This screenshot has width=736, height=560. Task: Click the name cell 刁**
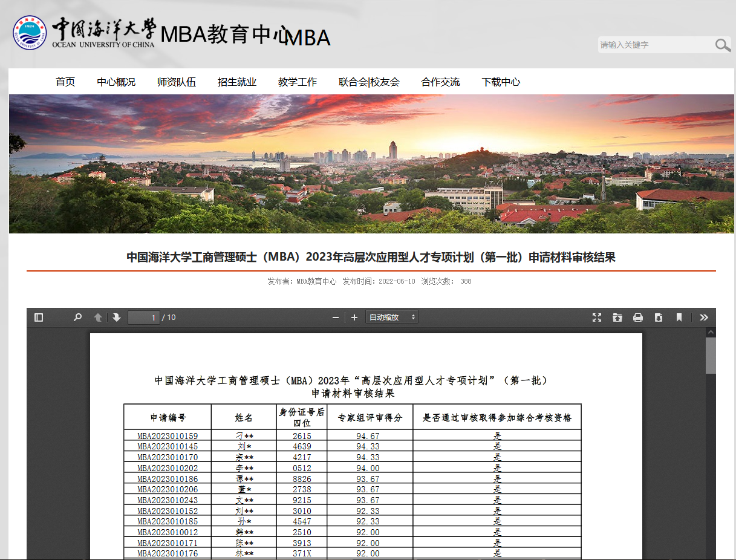pos(244,436)
